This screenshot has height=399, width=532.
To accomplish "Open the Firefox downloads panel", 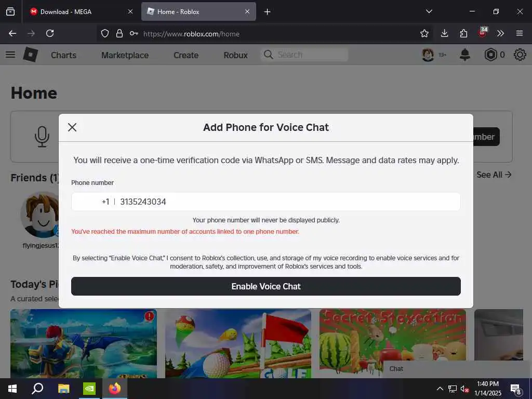I will point(445,33).
